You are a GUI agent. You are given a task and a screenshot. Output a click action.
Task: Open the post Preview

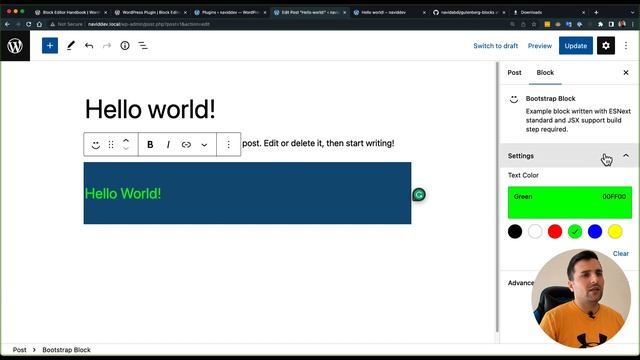coord(540,46)
